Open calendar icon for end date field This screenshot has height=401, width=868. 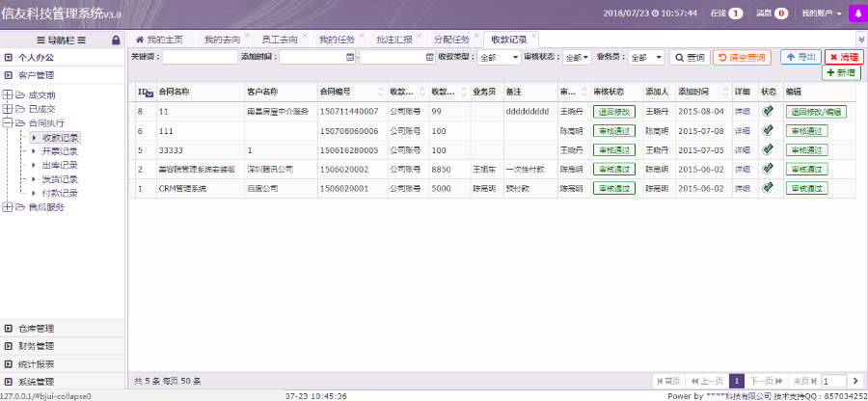(x=430, y=57)
